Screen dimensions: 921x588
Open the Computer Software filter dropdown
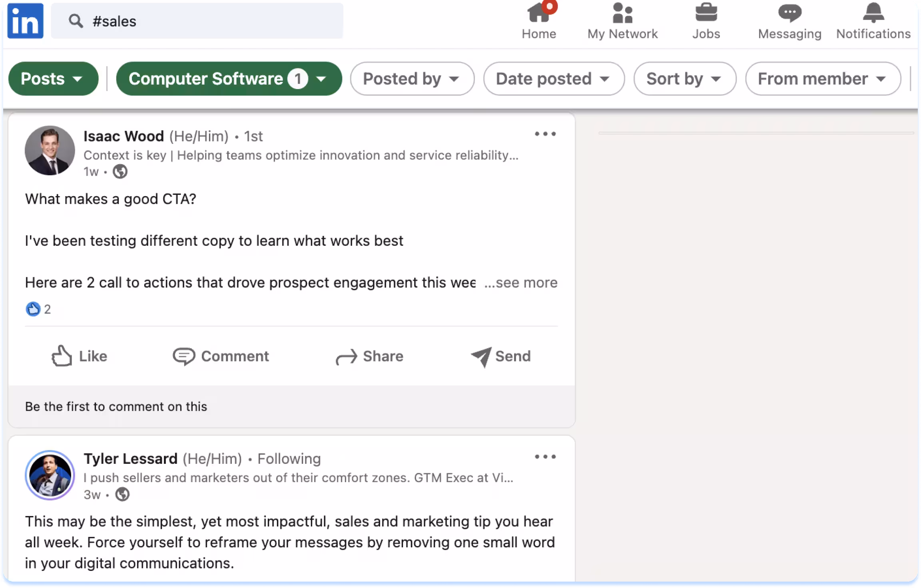tap(229, 79)
